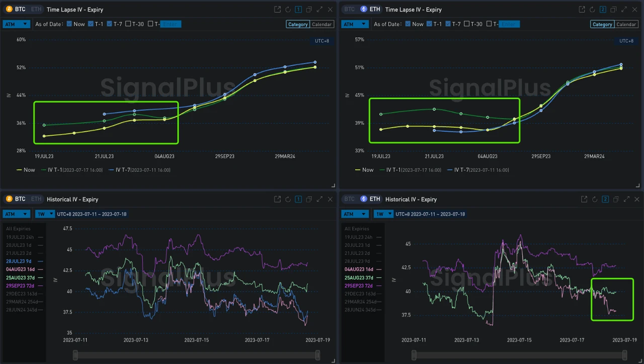Toggle '04AUG23 16d' expiry in ETH Historical IV list
This screenshot has width=644, height=364.
[363, 269]
